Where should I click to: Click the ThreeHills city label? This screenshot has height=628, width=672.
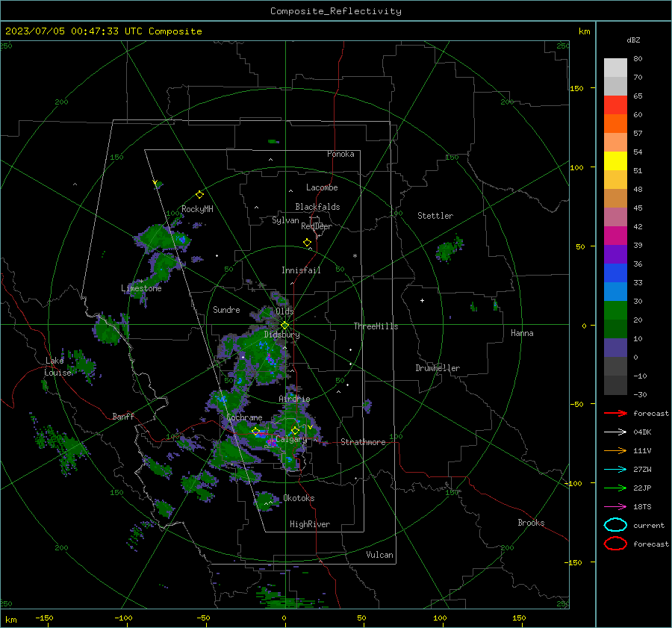tap(376, 326)
